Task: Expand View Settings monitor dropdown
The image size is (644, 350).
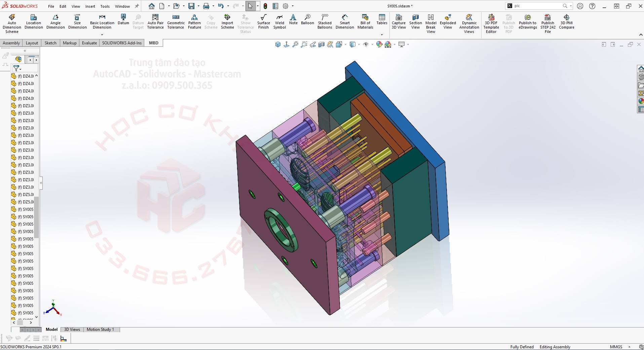Action: (x=408, y=44)
